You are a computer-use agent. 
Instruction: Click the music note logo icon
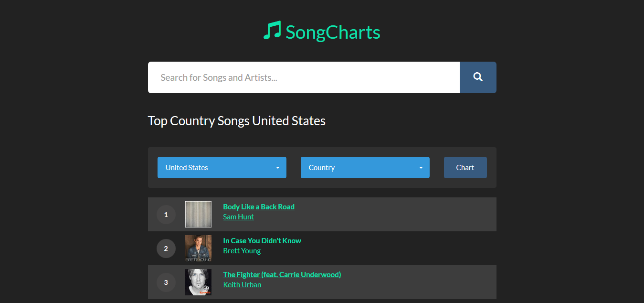272,31
